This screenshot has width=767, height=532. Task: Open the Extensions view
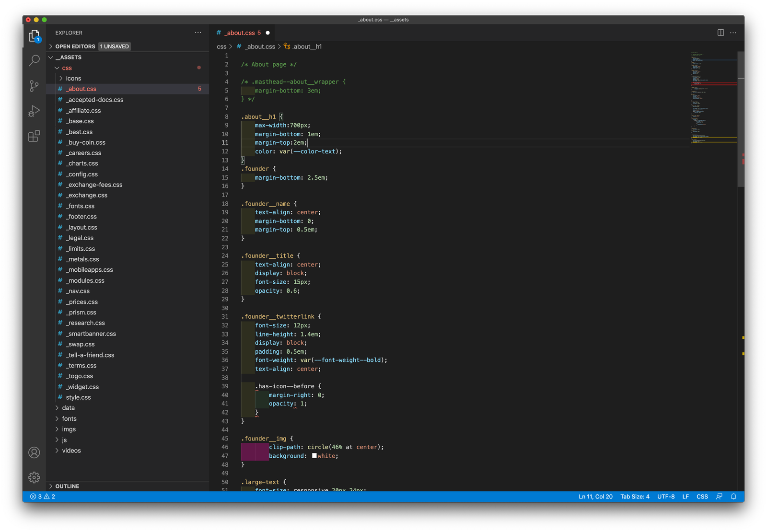click(34, 137)
